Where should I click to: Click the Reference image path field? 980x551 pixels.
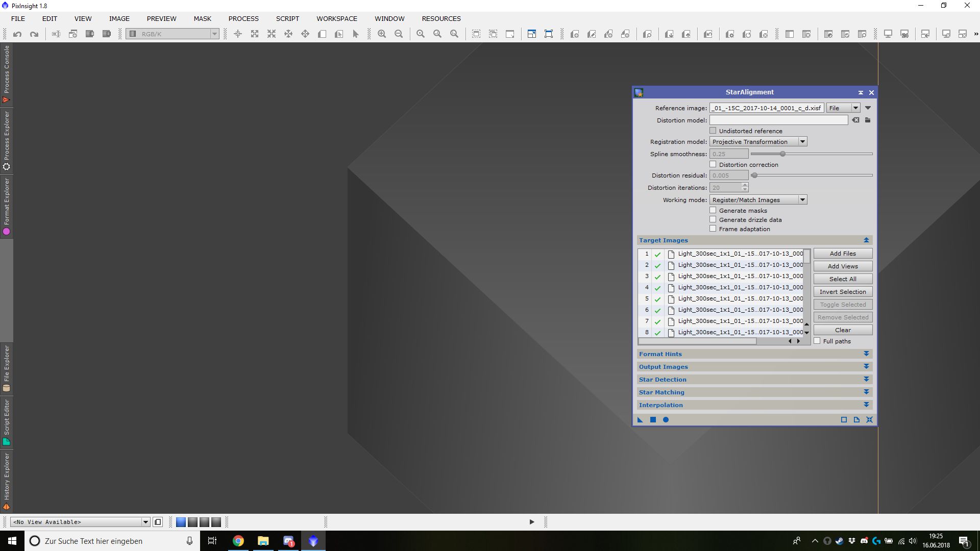pyautogui.click(x=767, y=108)
